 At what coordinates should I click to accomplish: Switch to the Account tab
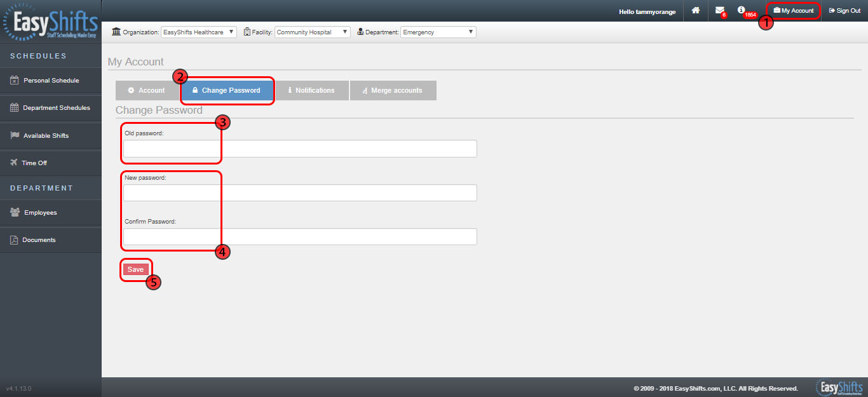point(146,90)
